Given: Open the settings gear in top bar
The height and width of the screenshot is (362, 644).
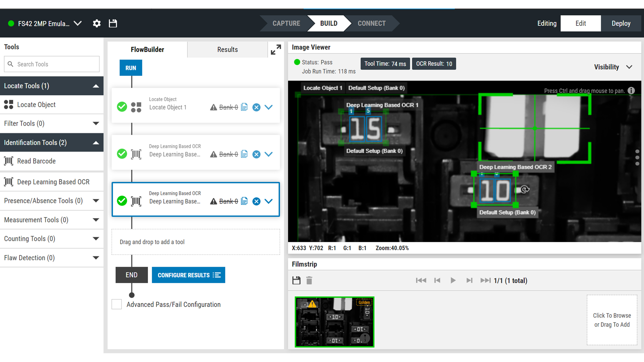Looking at the screenshot, I should pyautogui.click(x=96, y=23).
